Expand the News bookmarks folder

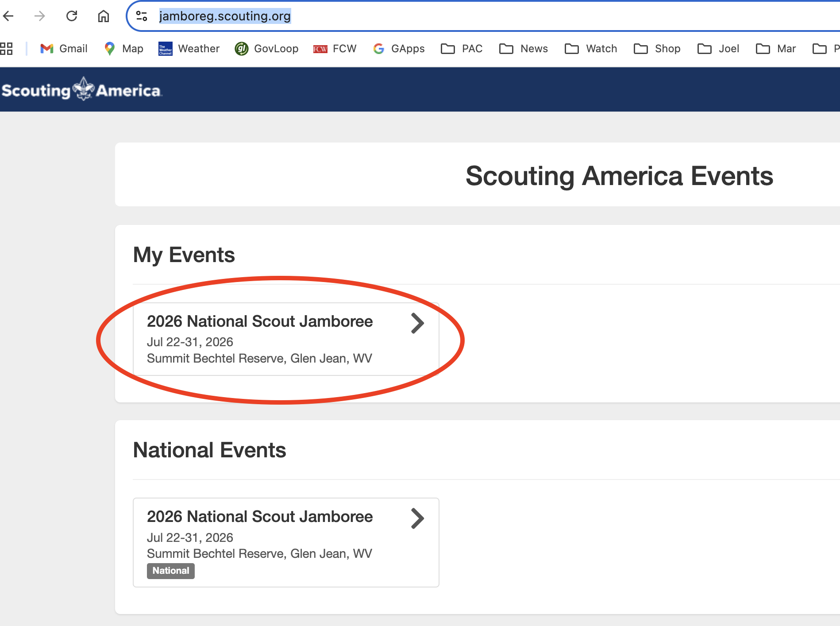pos(524,49)
